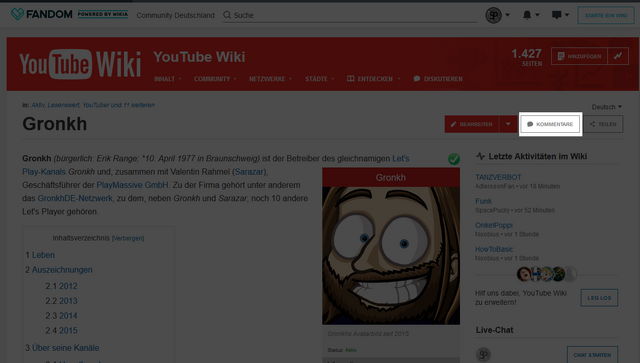Open the OnkelPoppi activity link
Image resolution: width=640 pixels, height=363 pixels.
493,225
